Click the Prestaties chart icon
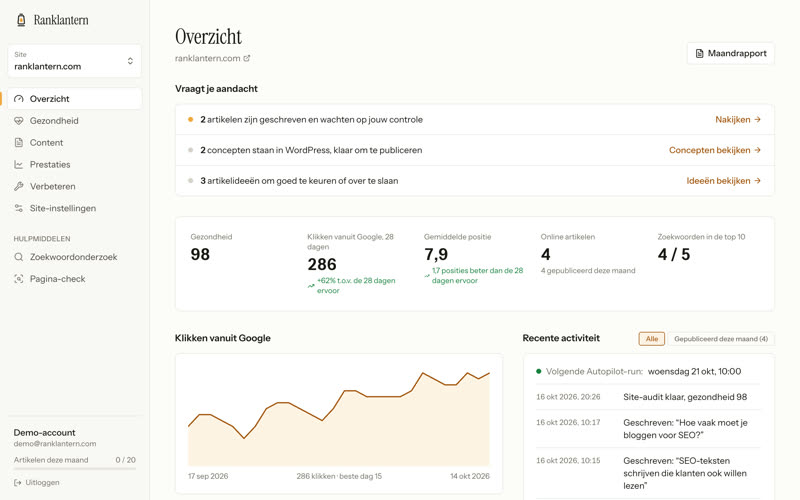This screenshot has width=800, height=500. tap(19, 165)
